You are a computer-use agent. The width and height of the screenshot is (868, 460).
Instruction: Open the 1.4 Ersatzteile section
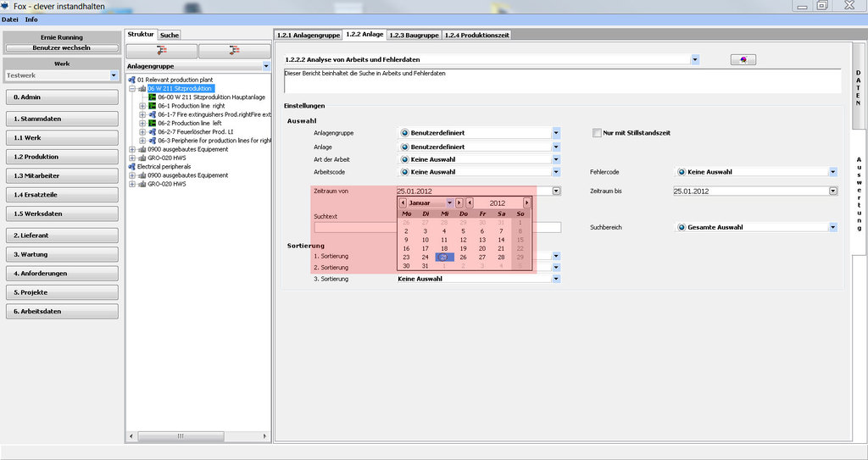click(x=61, y=195)
